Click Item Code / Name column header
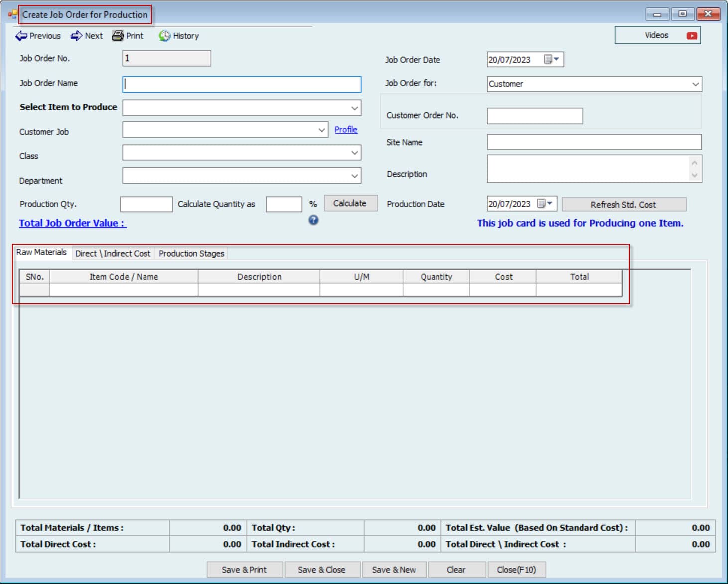Screen dimensions: 728x584 coord(124,277)
